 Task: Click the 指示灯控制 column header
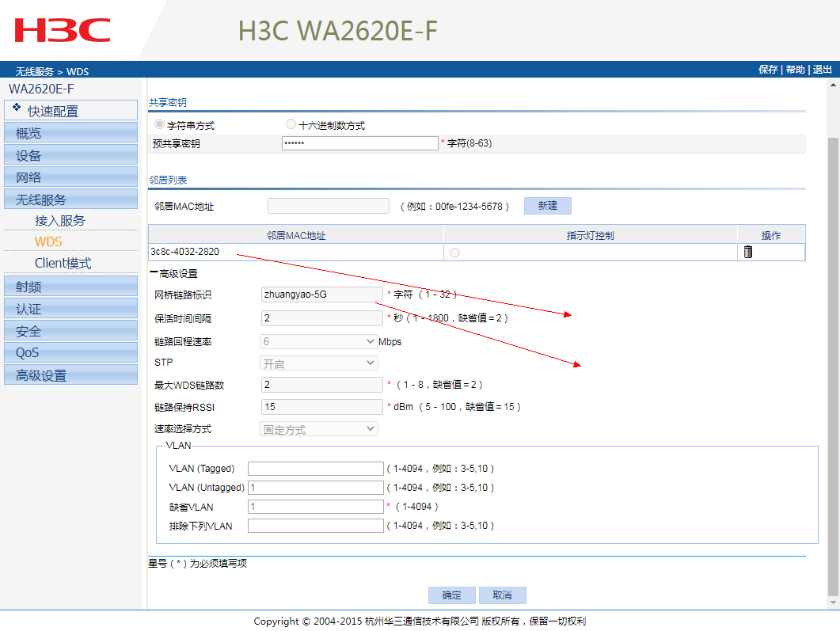click(591, 235)
